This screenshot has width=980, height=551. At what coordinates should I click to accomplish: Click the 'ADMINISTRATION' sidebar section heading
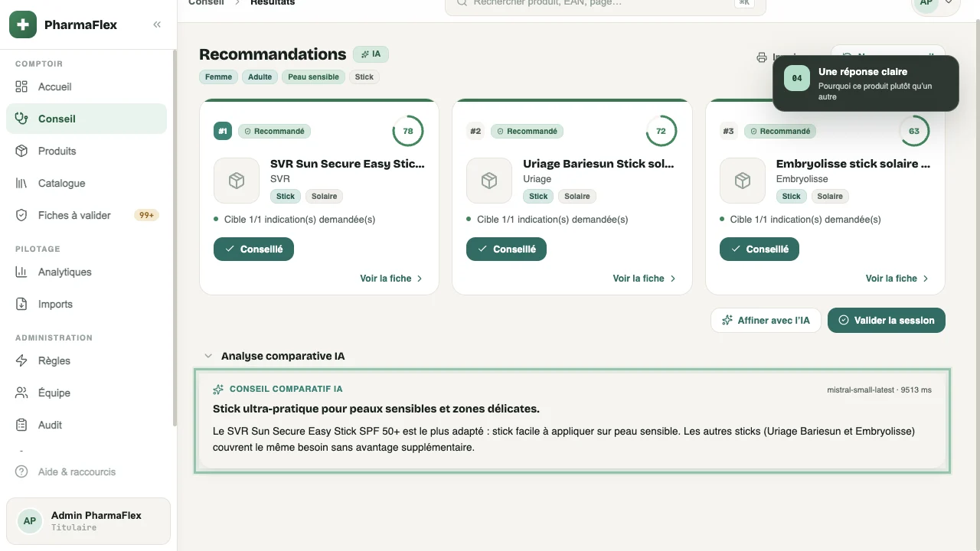click(54, 337)
